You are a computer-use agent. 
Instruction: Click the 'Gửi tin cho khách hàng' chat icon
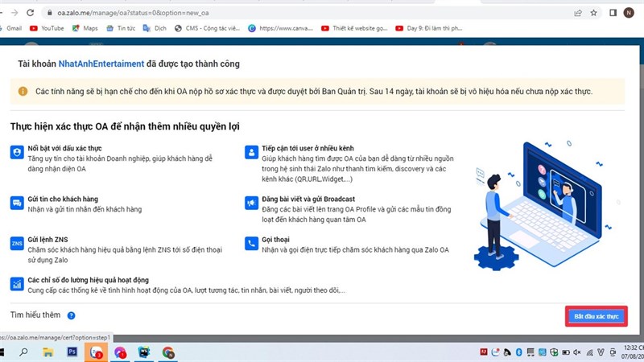[x=16, y=203]
